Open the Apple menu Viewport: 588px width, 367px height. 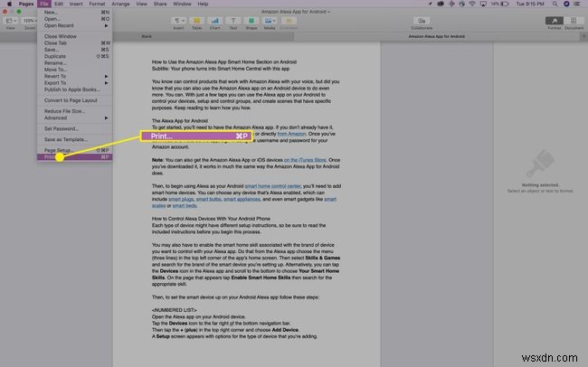click(x=9, y=4)
